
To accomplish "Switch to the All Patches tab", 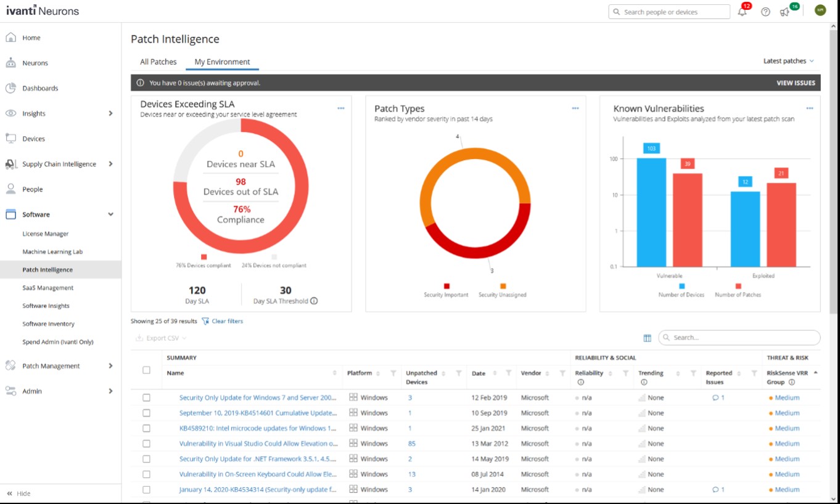I will 158,62.
